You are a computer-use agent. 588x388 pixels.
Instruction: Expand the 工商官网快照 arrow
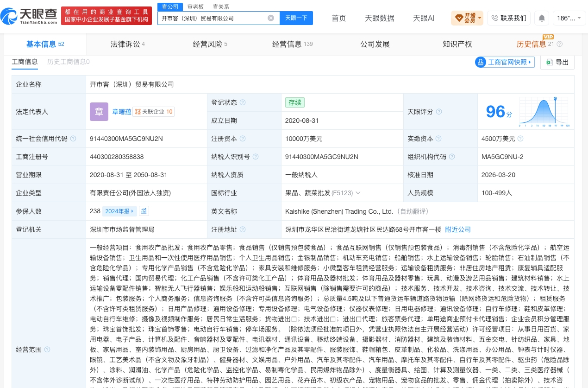point(530,62)
